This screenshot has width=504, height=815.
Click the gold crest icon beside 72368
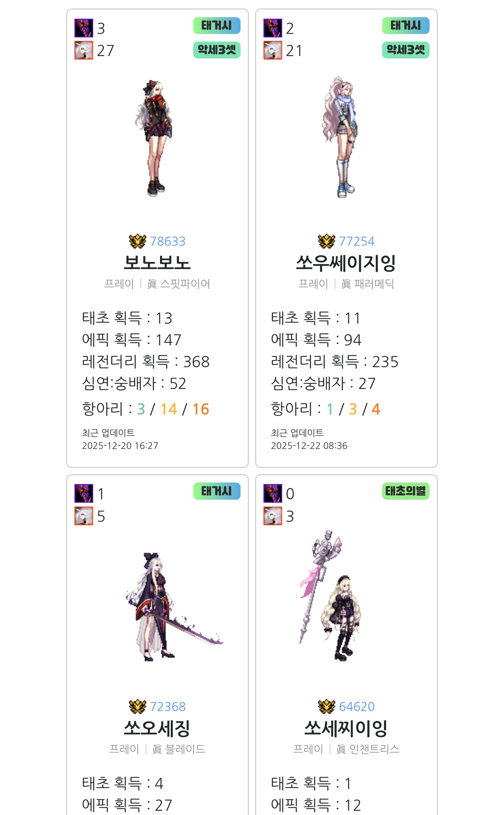pyautogui.click(x=137, y=707)
